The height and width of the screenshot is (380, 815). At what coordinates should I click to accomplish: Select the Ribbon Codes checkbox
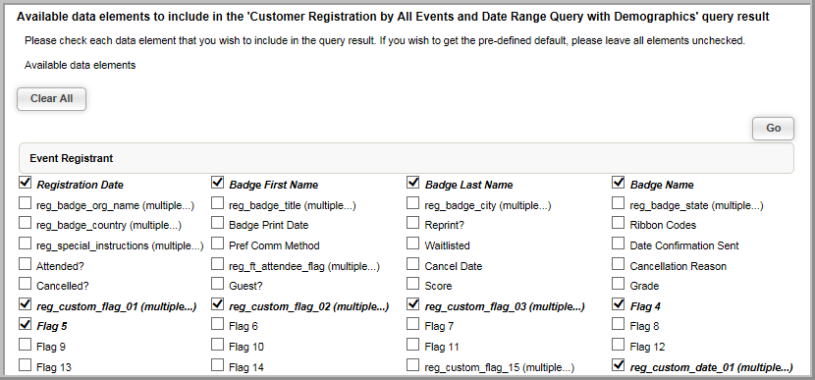[x=618, y=223]
